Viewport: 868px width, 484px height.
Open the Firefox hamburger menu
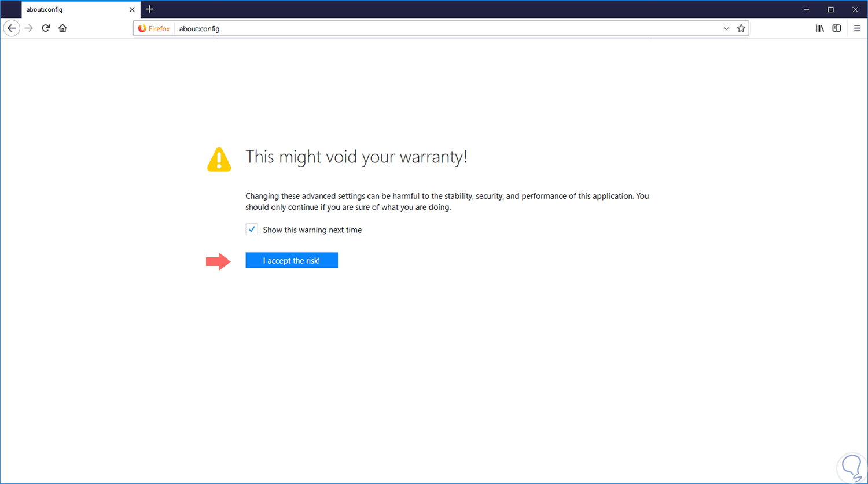tap(857, 28)
